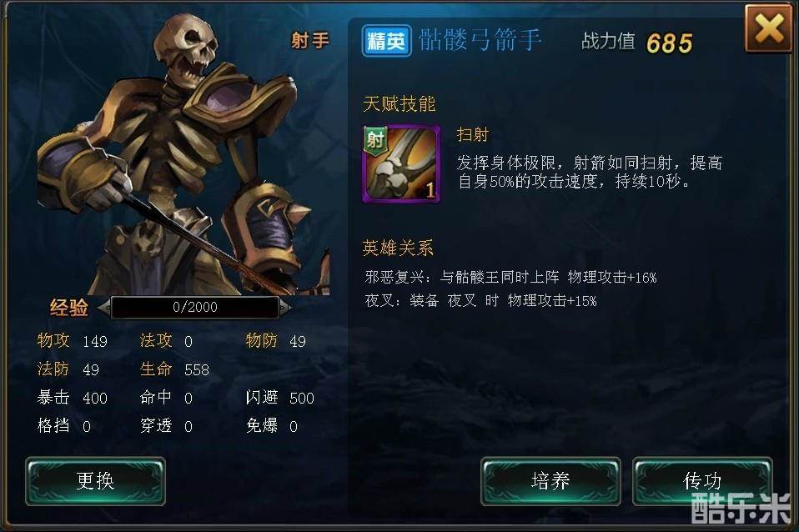
Task: Click the 培养 button
Action: pyautogui.click(x=550, y=481)
